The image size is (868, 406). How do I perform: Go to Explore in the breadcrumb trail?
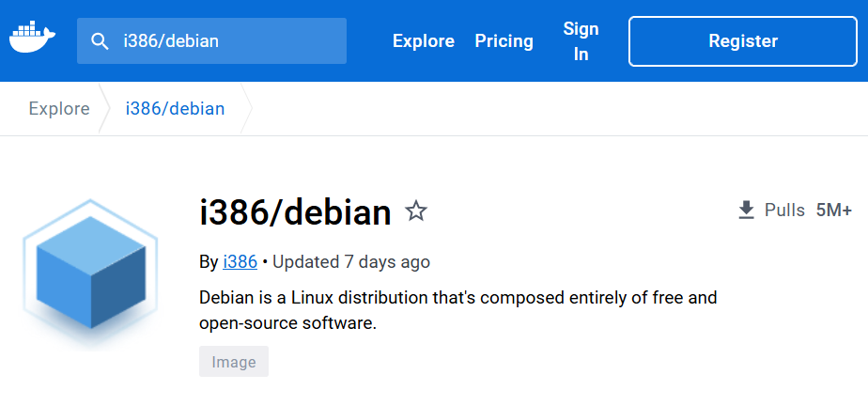tap(59, 109)
